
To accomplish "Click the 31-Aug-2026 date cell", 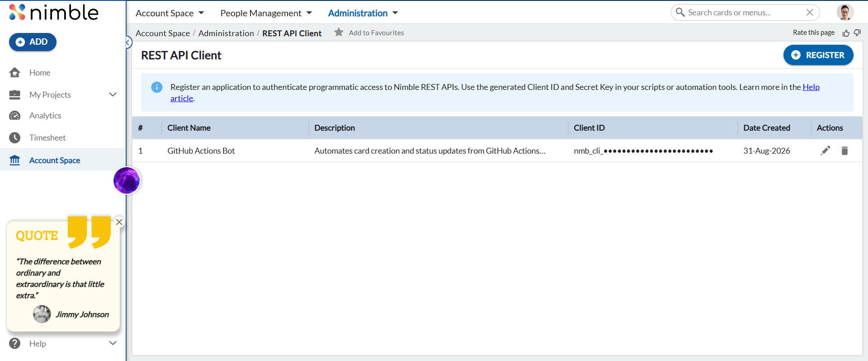I will [767, 151].
